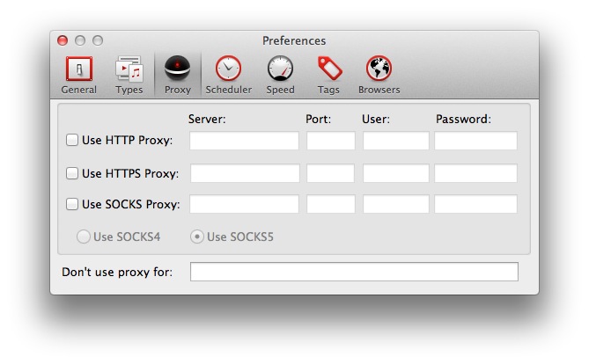Screen dimensions: 589x364
Task: Open the Tags preferences icon
Action: (x=328, y=69)
